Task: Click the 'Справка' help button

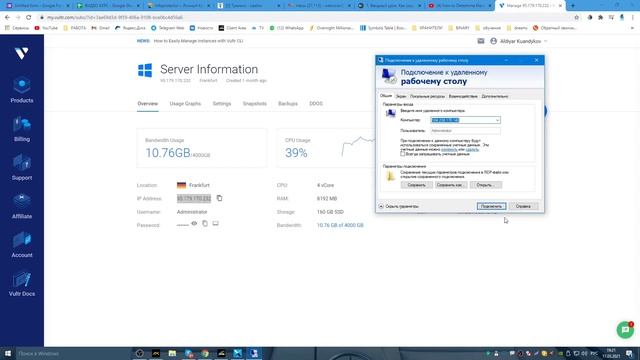Action: [523, 207]
